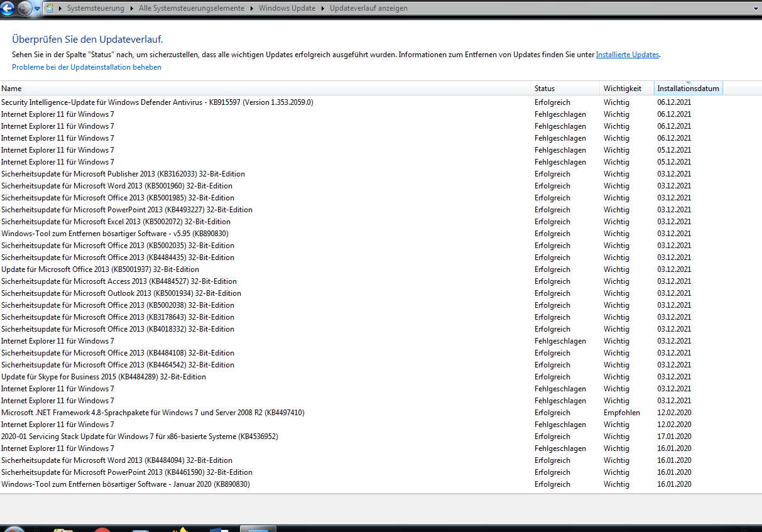The image size is (762, 532).
Task: Select Updateverlauf anzeigen breadcrumb segment
Action: tap(368, 8)
